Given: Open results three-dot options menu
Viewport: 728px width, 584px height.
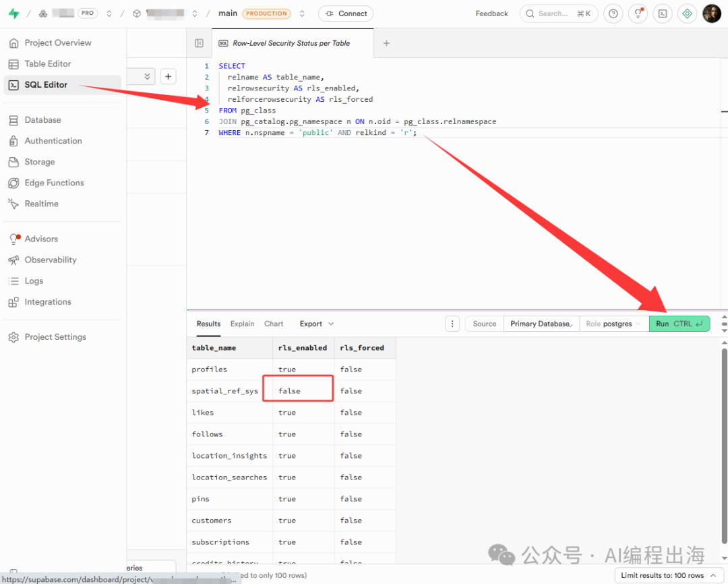Looking at the screenshot, I should pyautogui.click(x=452, y=324).
